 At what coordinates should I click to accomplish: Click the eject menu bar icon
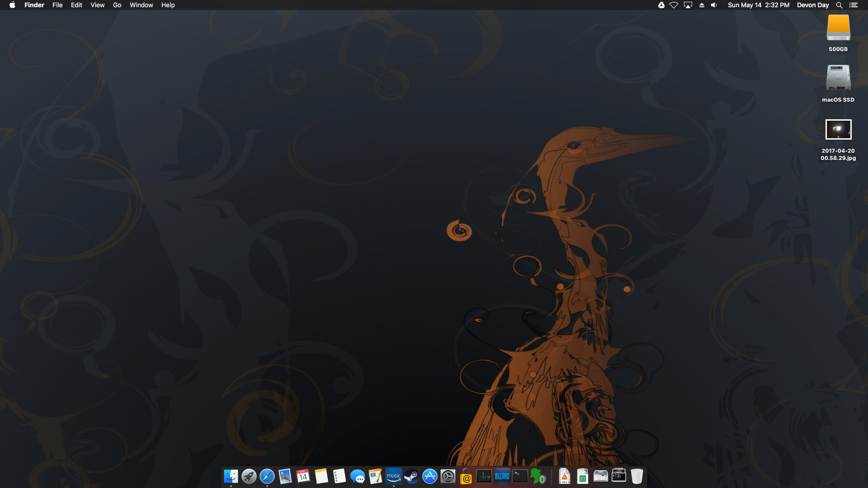coord(702,5)
